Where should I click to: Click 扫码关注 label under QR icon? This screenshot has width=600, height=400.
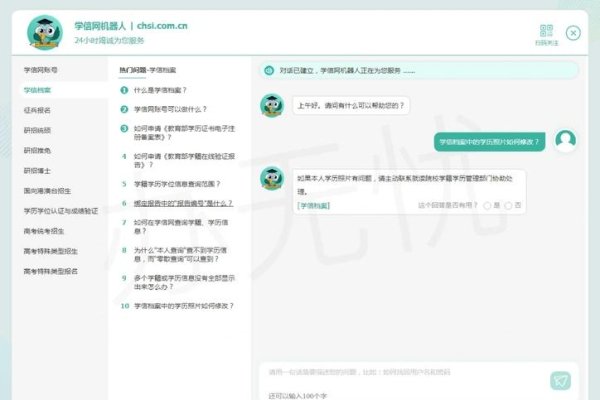(546, 43)
